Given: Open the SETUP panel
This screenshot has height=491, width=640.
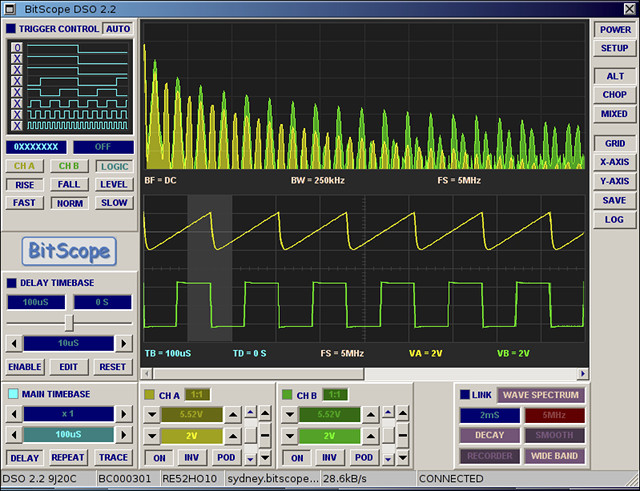Looking at the screenshot, I should (x=615, y=48).
